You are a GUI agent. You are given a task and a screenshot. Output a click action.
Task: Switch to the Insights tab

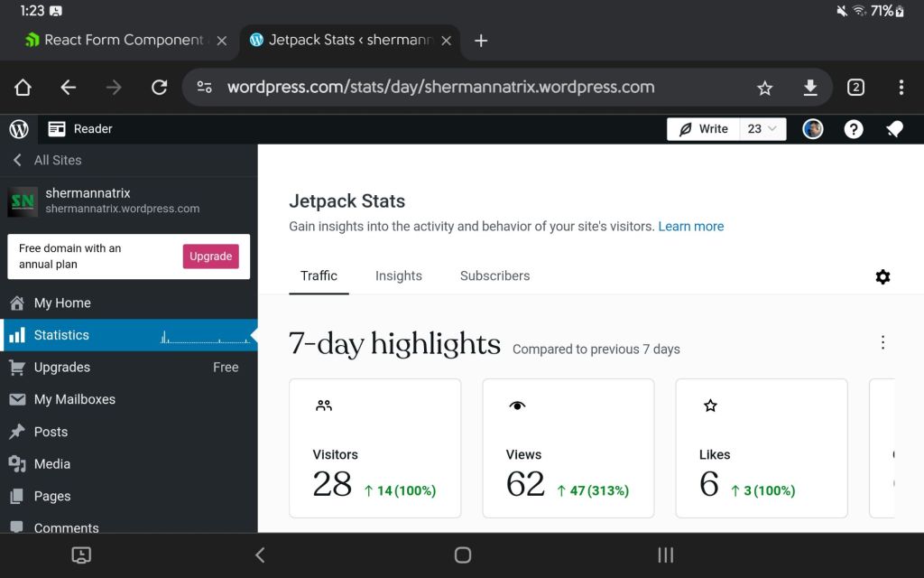click(x=398, y=276)
